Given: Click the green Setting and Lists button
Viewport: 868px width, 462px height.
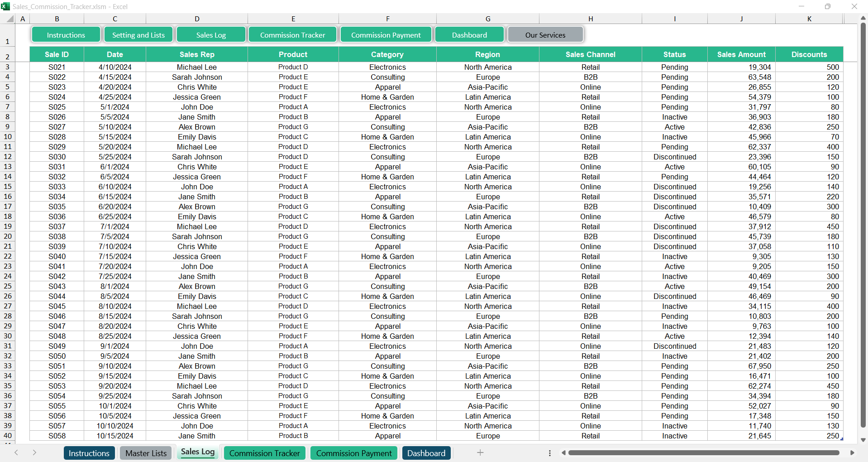Looking at the screenshot, I should [x=138, y=35].
